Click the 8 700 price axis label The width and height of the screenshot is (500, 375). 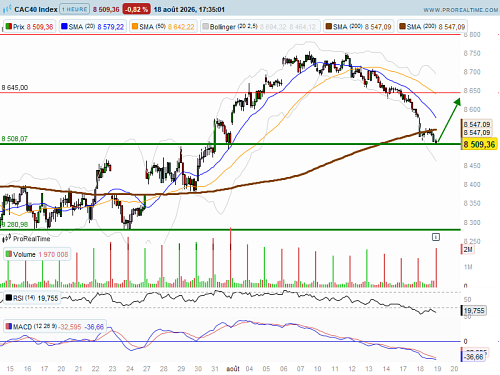tap(472, 72)
